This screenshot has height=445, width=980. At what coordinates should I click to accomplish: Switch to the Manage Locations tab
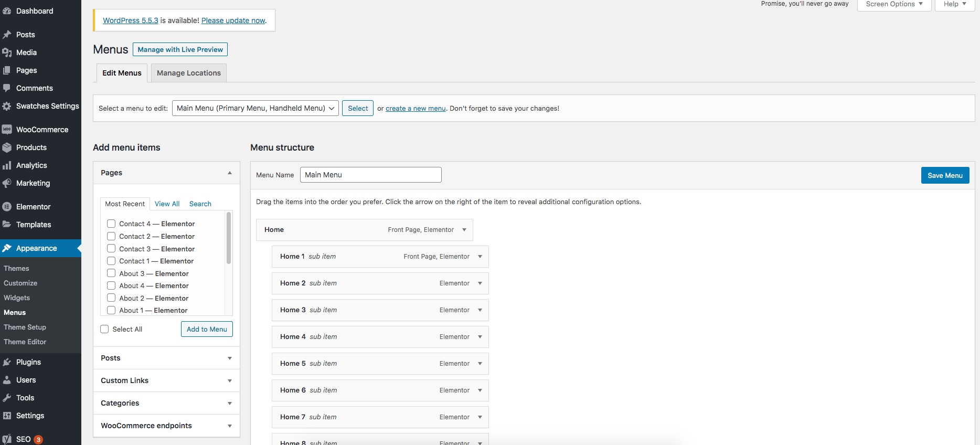coord(188,73)
